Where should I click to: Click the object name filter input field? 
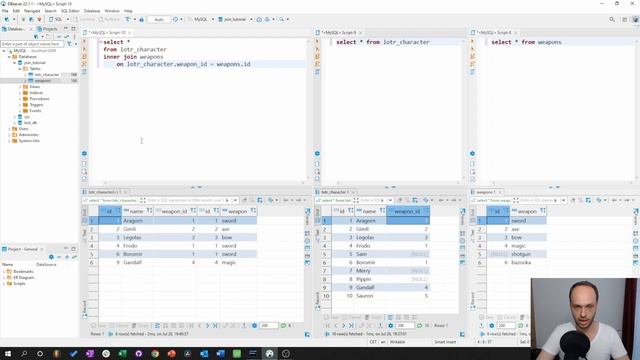click(32, 44)
